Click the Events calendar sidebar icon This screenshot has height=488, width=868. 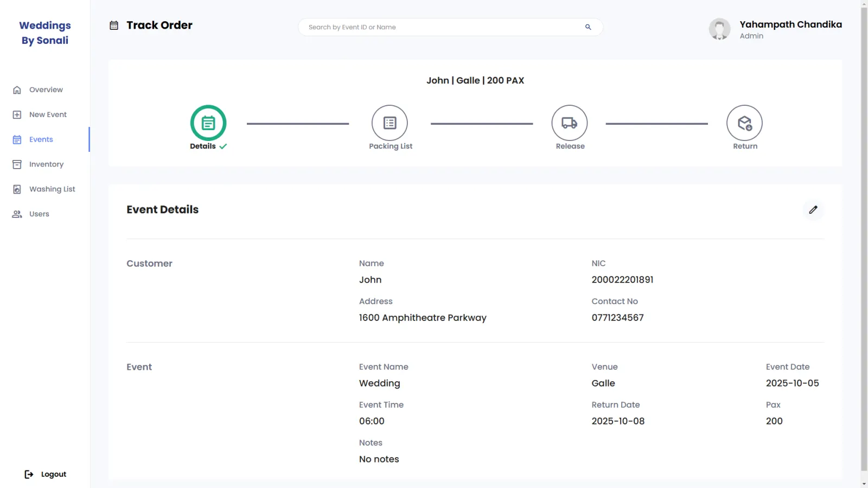tap(17, 140)
